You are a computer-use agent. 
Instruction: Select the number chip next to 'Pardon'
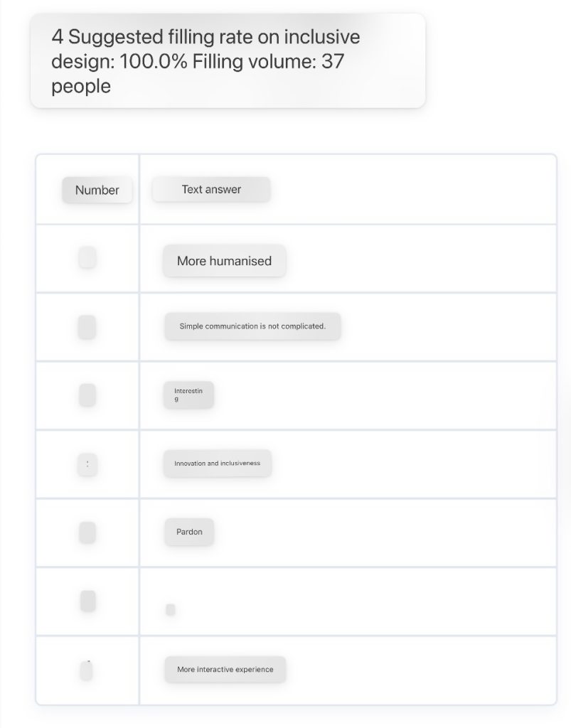(x=87, y=532)
